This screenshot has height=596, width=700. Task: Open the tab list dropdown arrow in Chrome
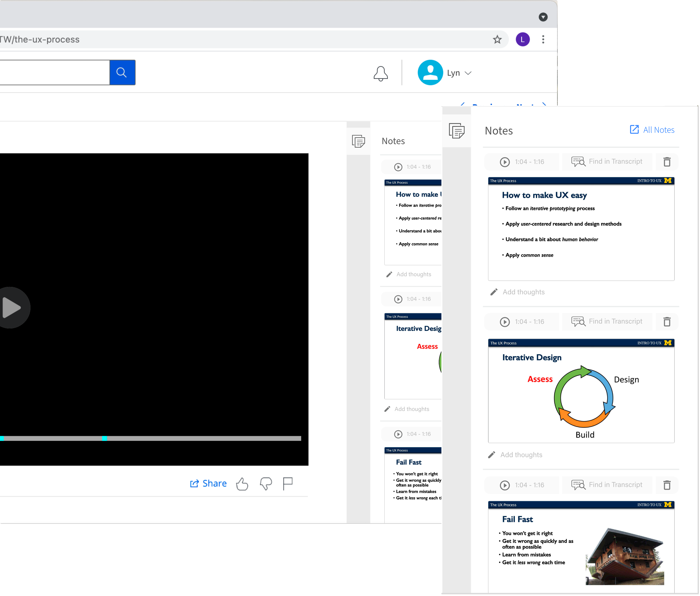(543, 17)
